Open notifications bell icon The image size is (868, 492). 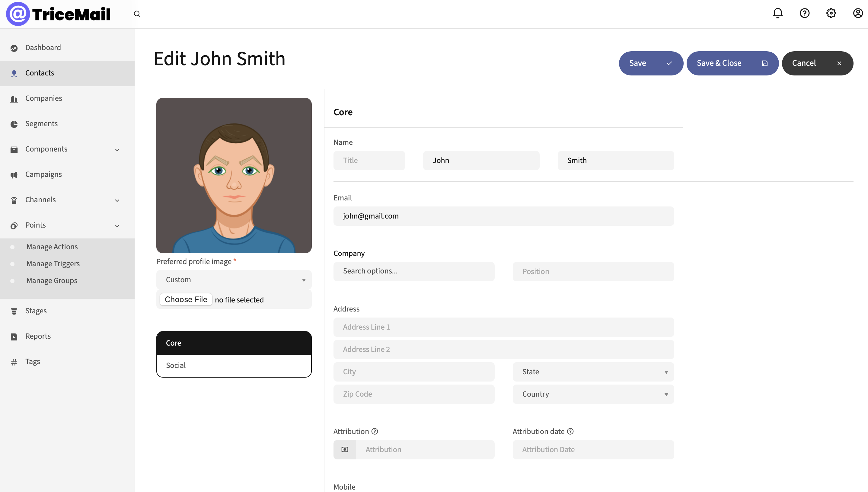click(777, 13)
